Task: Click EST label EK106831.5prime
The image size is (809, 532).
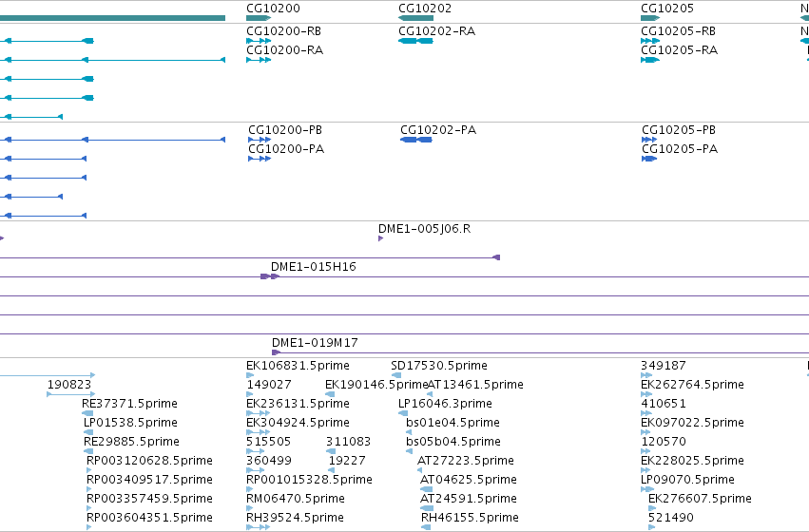Action: pos(298,366)
